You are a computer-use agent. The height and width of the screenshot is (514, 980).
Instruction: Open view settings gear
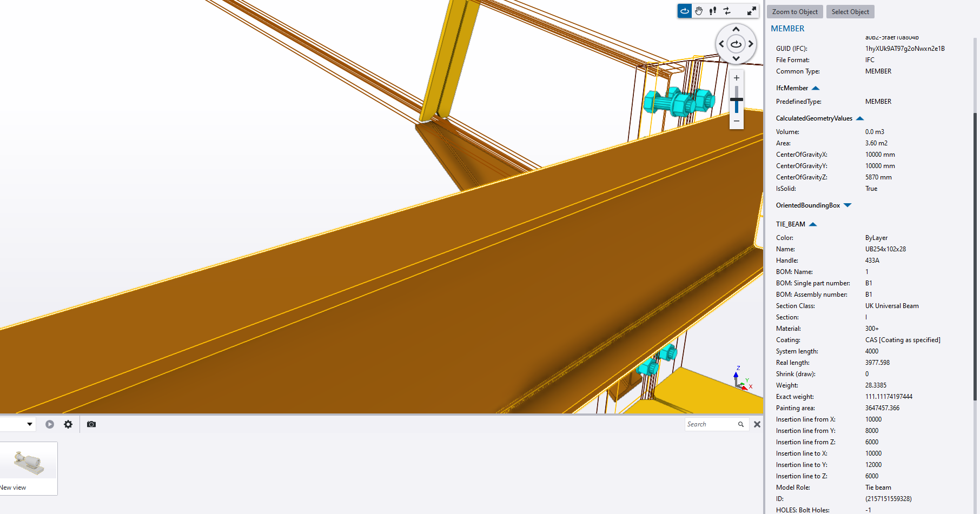tap(68, 424)
